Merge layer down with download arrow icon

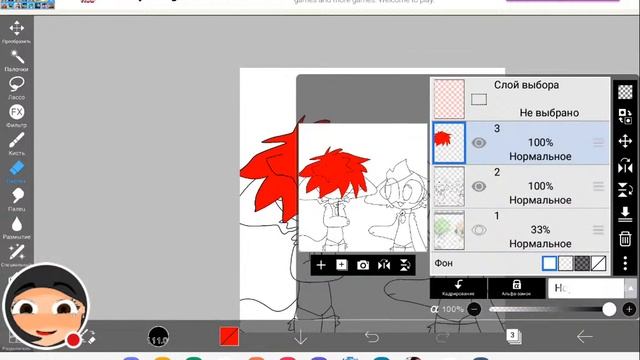tap(625, 214)
